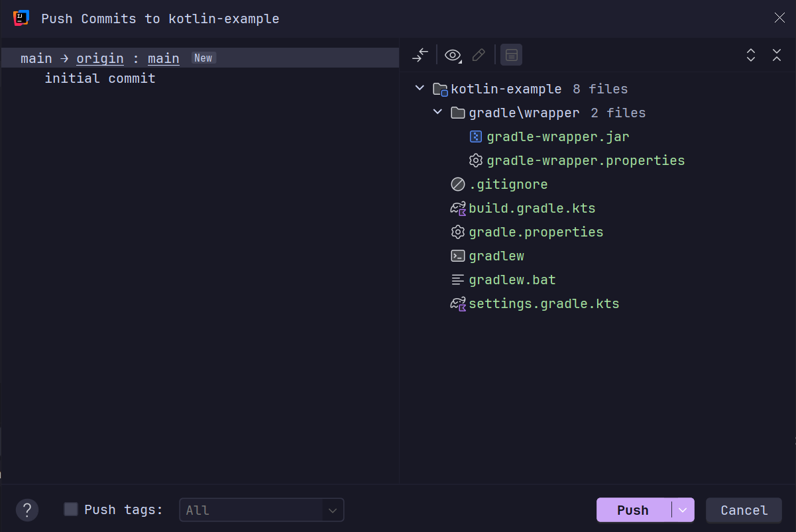Toggle the group-by-directory icon

tap(510, 55)
